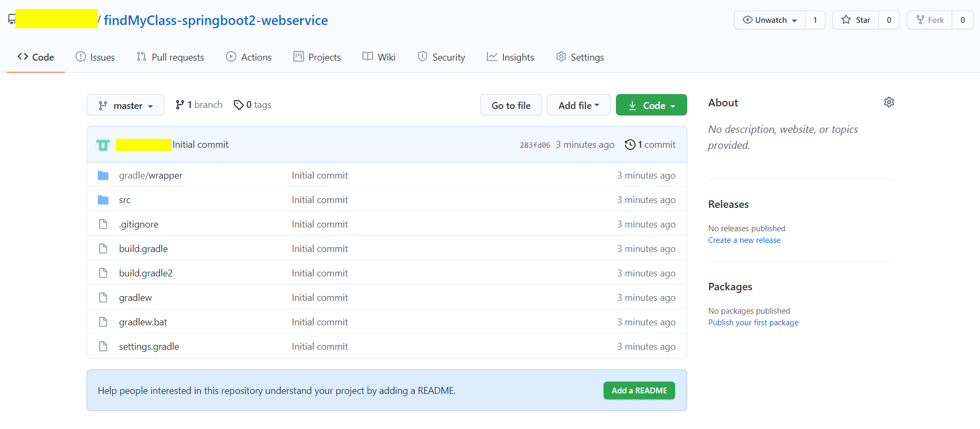Open gradlew.bat file name
This screenshot has width=980, height=429.
143,322
